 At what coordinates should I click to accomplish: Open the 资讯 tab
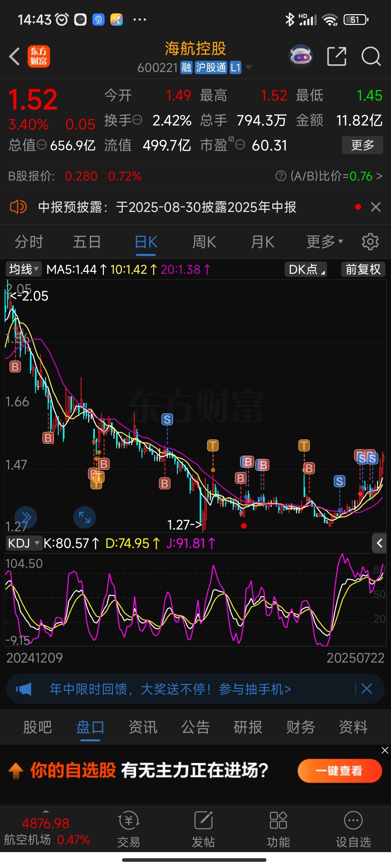[x=143, y=727]
